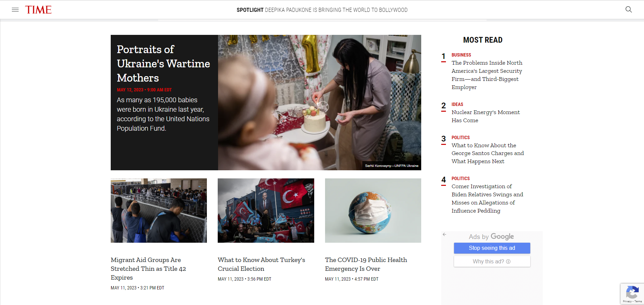Open COVID-19 Public Health Emergency article
644x305 pixels.
point(366,264)
